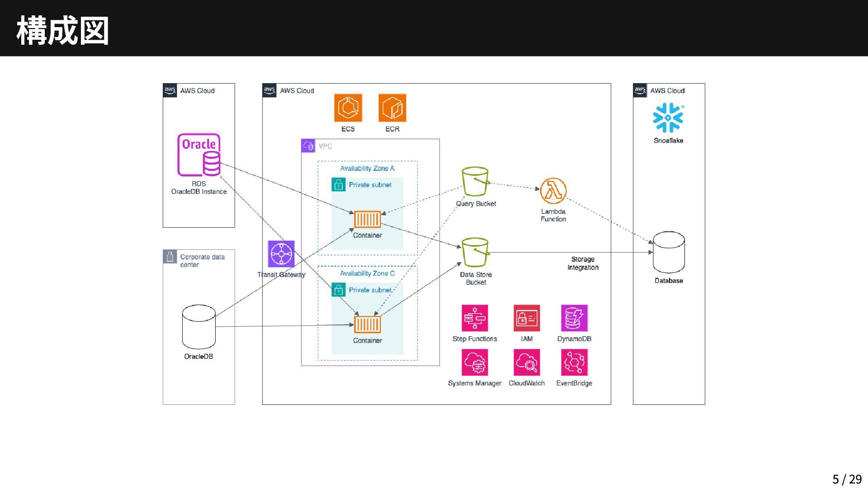
Task: Select the Oracle RDS instance icon
Action: point(199,155)
